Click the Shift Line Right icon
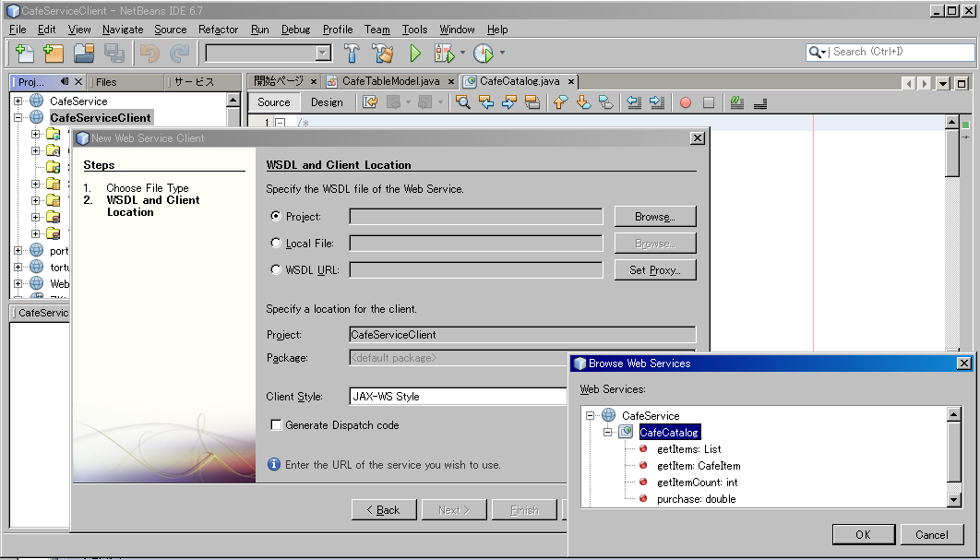The width and height of the screenshot is (980, 560). pos(657,101)
